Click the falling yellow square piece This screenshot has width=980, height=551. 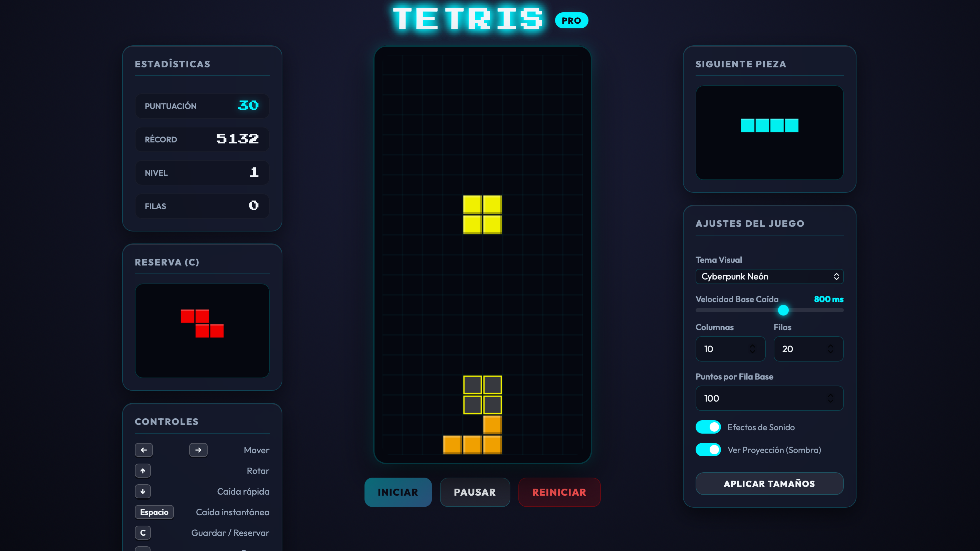coord(482,214)
